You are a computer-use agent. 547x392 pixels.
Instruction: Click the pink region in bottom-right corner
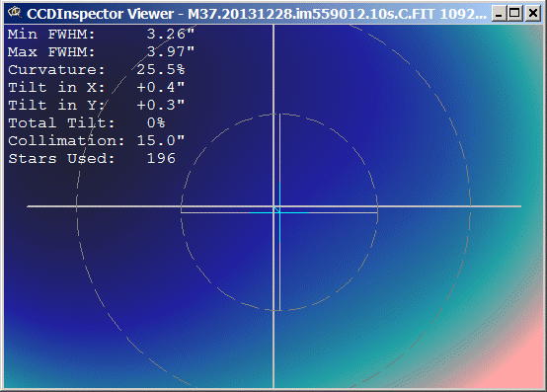pyautogui.click(x=523, y=366)
